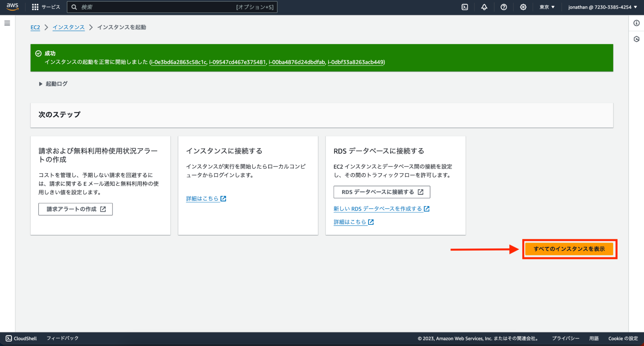The height and width of the screenshot is (346, 644).
Task: Open instance i-09547cd467e375481 link
Action: (237, 62)
